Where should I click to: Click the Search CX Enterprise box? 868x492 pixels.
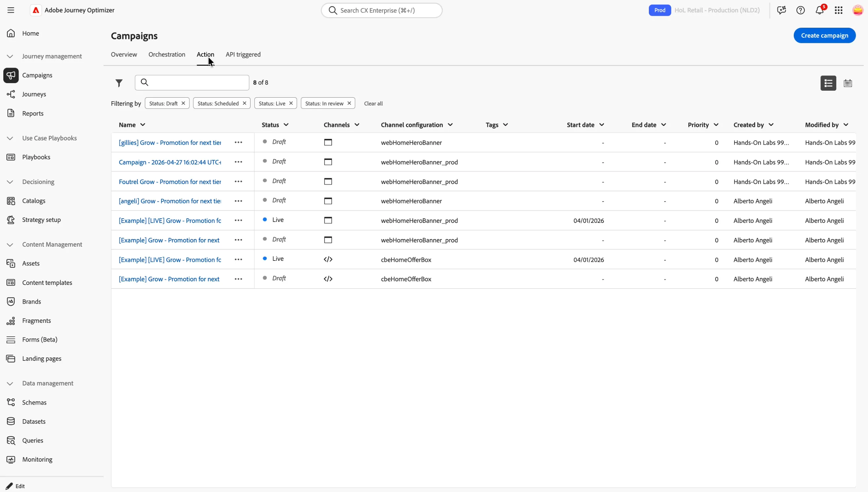tap(382, 11)
